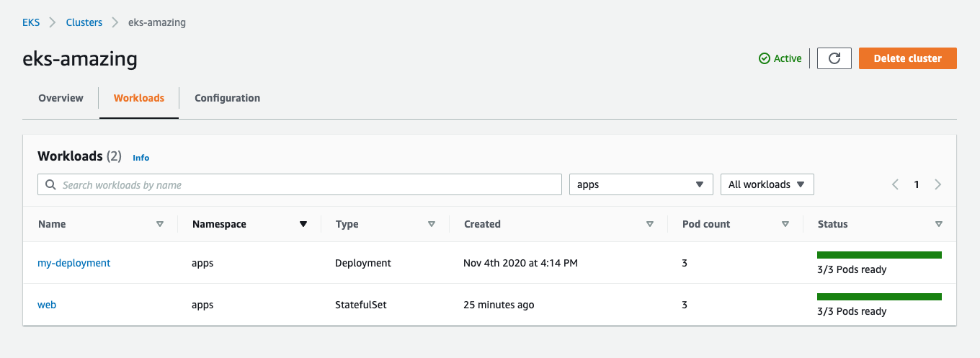This screenshot has width=980, height=358.
Task: Sort by Pod count column arrow
Action: (785, 224)
